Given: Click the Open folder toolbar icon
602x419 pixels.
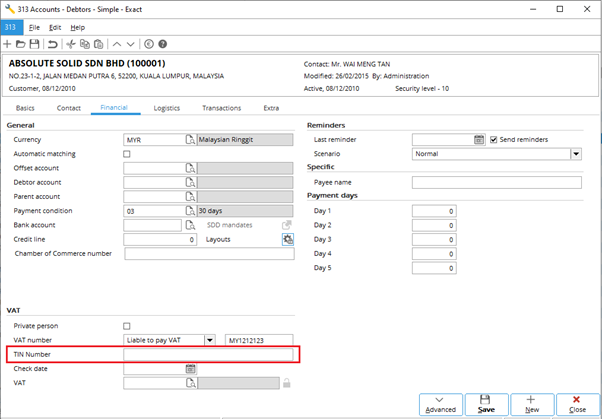Looking at the screenshot, I should click(20, 44).
